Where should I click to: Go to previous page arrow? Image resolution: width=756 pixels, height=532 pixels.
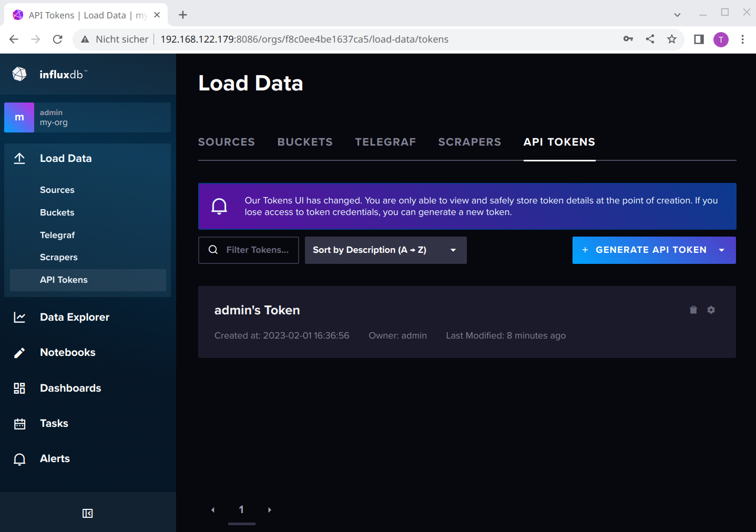tap(213, 510)
